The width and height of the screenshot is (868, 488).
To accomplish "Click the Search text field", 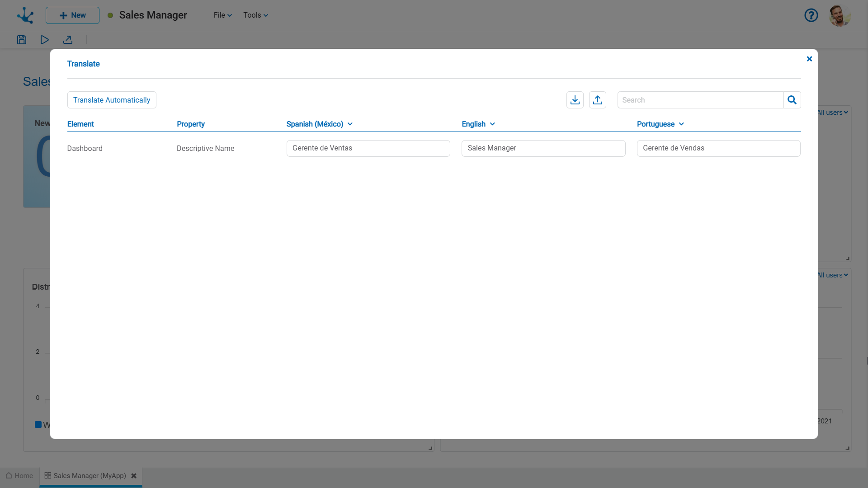I will tap(700, 100).
